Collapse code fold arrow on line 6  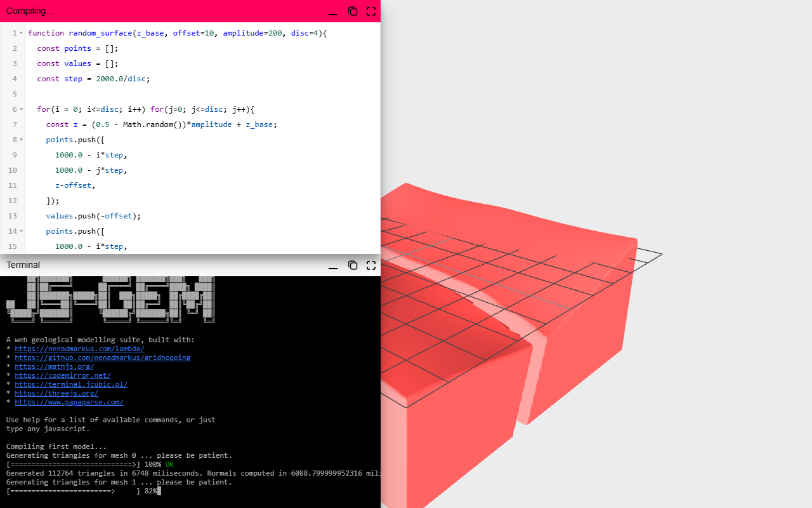click(x=21, y=109)
